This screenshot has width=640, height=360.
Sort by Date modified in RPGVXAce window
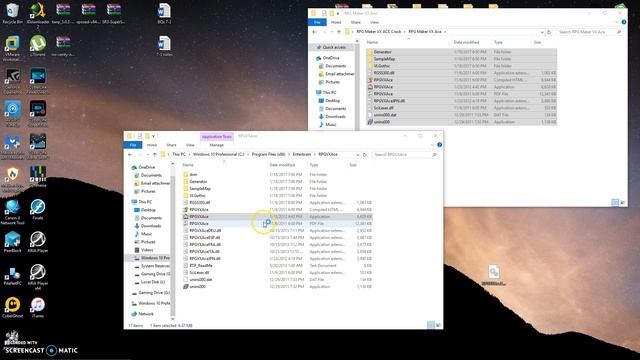[x=282, y=165]
